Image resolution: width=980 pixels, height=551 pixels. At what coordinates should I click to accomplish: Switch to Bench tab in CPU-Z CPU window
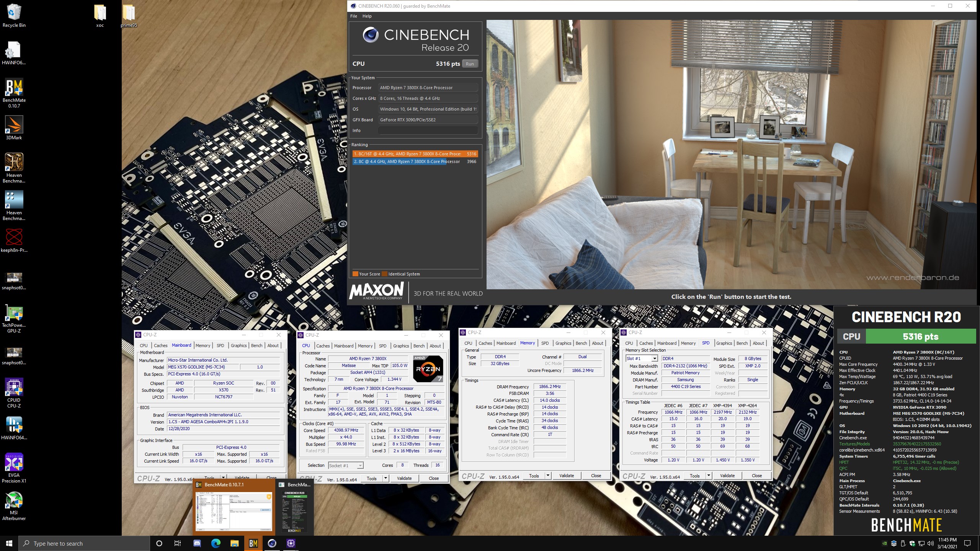(x=419, y=346)
